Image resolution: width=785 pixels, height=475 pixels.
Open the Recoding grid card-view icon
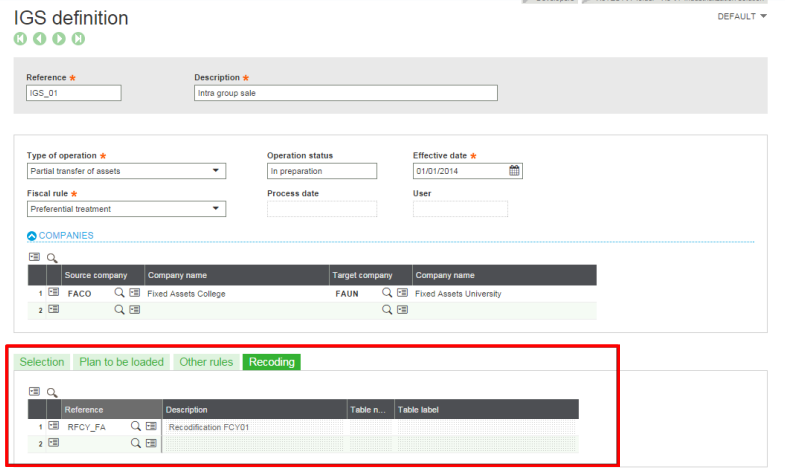pyautogui.click(x=35, y=391)
